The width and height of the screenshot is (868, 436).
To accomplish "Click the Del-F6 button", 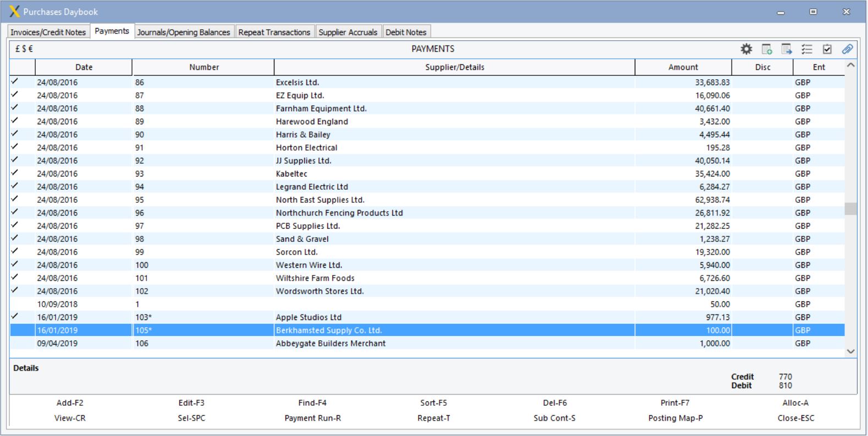I will point(554,403).
